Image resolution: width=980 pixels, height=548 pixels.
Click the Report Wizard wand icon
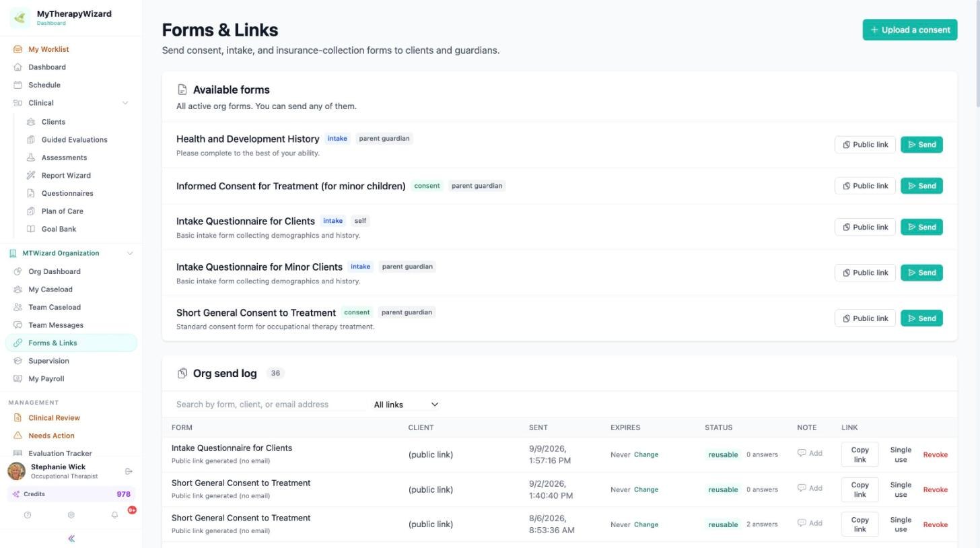pos(31,176)
